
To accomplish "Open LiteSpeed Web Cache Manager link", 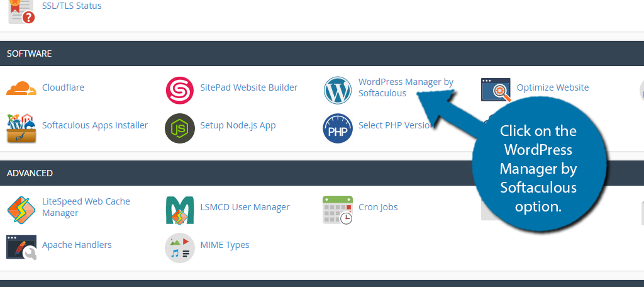I will tap(86, 207).
